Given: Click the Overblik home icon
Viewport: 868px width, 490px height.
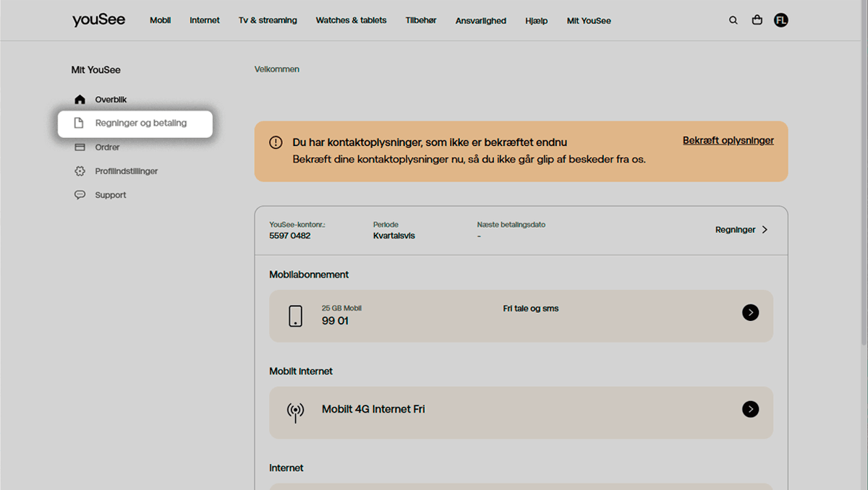Looking at the screenshot, I should click(x=80, y=100).
